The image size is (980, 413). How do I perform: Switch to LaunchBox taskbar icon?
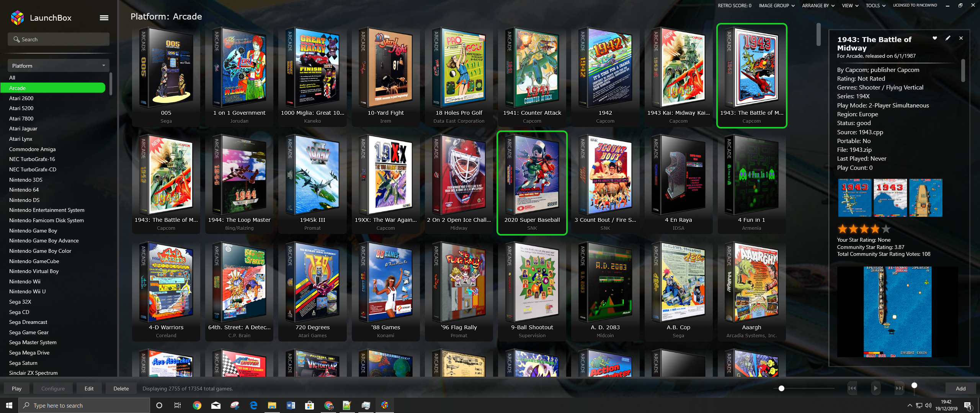[385, 405]
